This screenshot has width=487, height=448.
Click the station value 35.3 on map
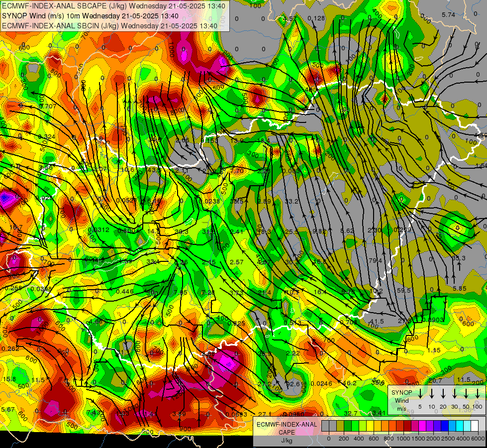pos(459,258)
